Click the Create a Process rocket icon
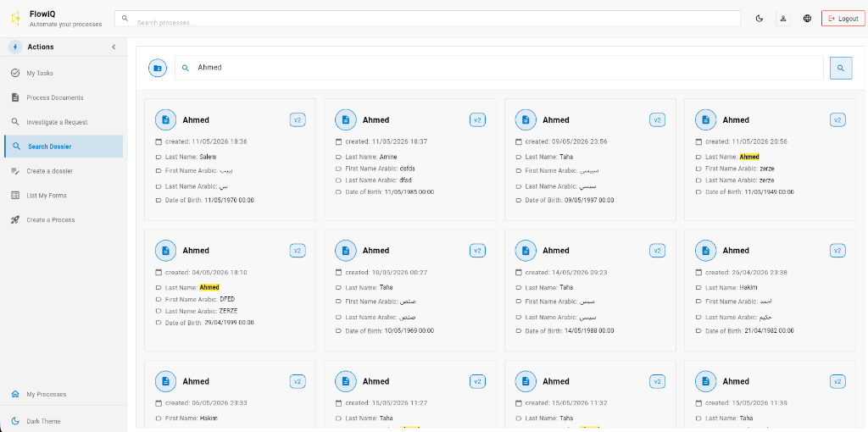The image size is (868, 432). 15,219
